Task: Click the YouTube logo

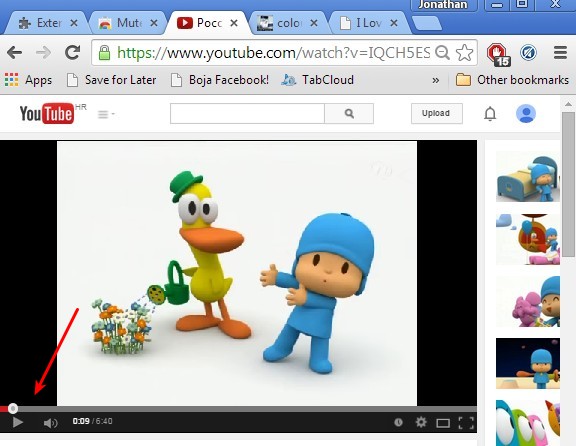Action: (47, 114)
